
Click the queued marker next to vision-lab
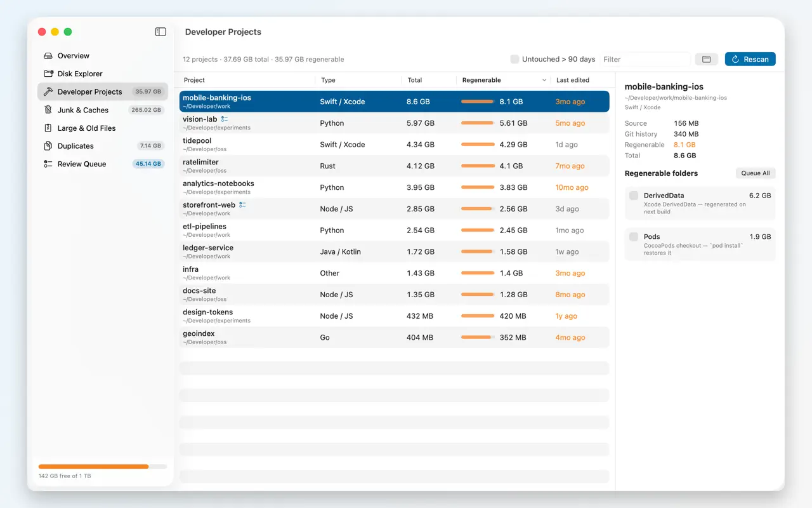[225, 119]
